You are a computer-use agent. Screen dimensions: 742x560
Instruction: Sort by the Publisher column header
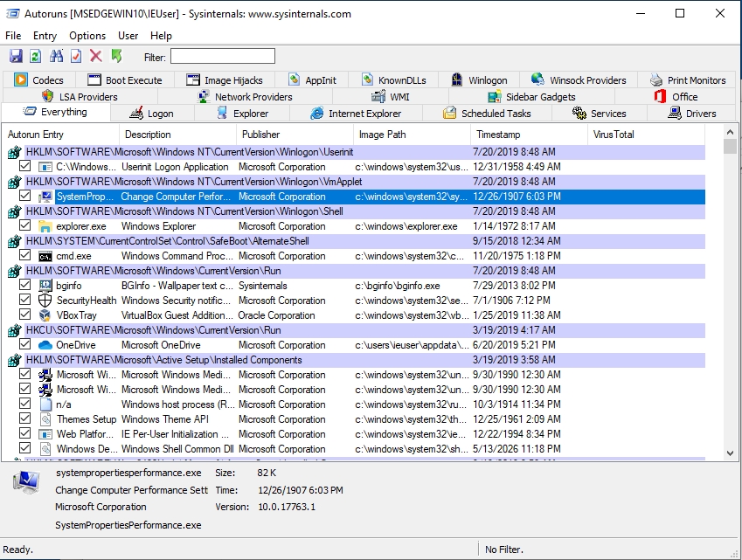[x=261, y=135]
